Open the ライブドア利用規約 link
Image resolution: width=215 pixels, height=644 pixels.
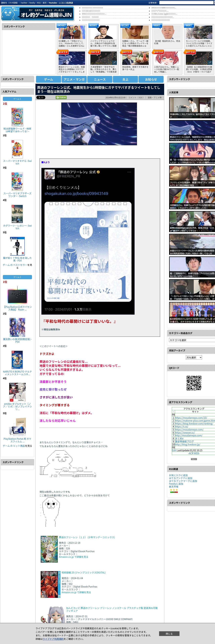coord(53,639)
